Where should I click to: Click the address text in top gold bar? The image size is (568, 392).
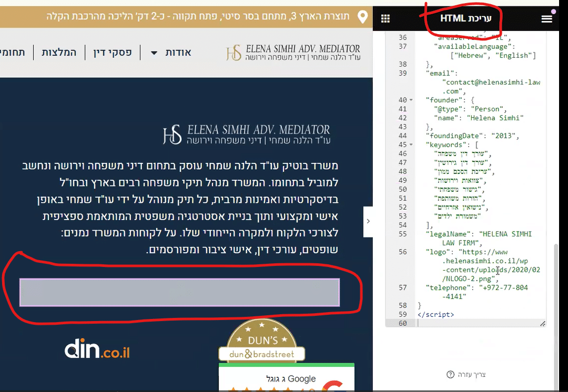(x=198, y=16)
